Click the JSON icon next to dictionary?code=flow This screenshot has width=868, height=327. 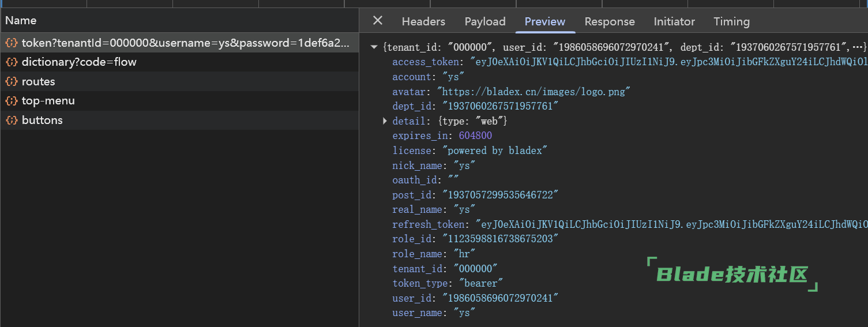(x=11, y=62)
